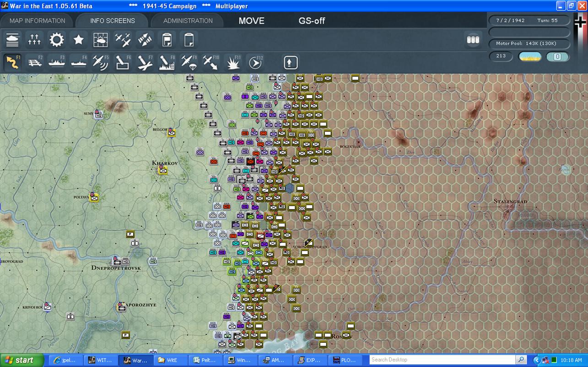
Task: Open the production gear screen
Action: (57, 40)
